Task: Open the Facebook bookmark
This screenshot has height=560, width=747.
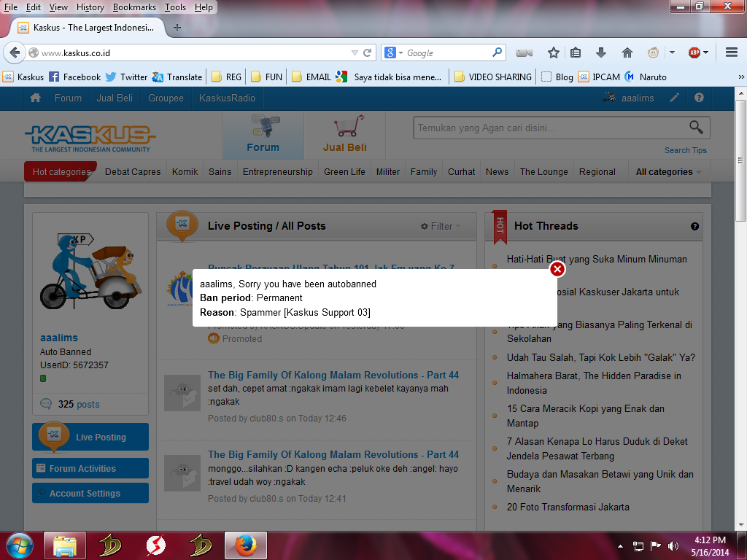Action: [75, 77]
